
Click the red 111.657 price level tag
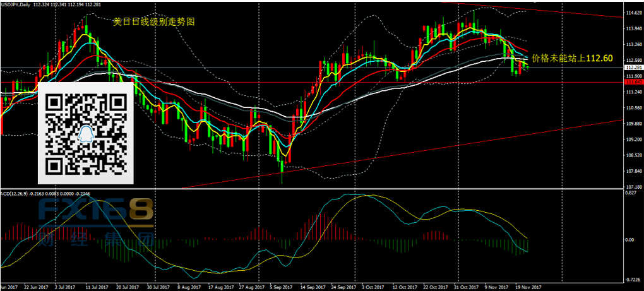(633, 82)
